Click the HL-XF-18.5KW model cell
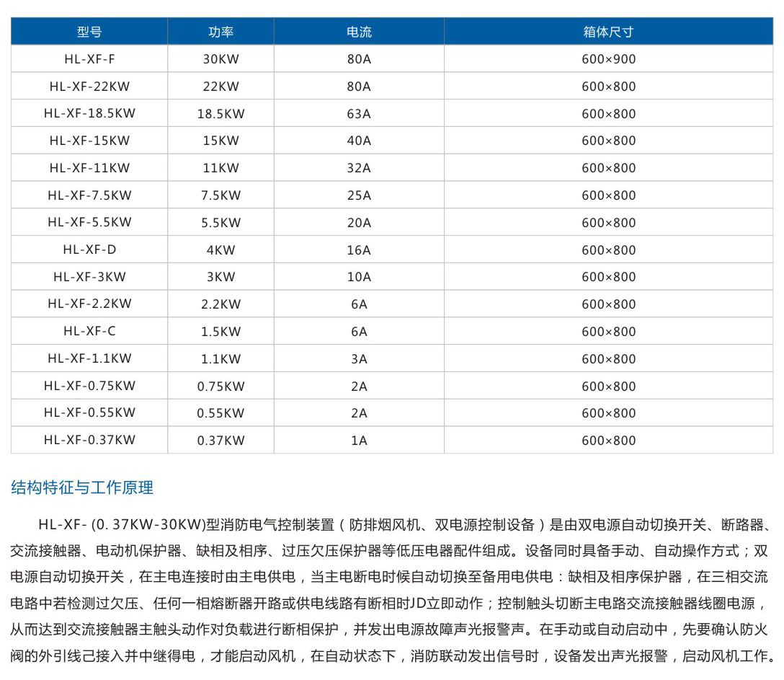The width and height of the screenshot is (784, 680). [x=89, y=113]
